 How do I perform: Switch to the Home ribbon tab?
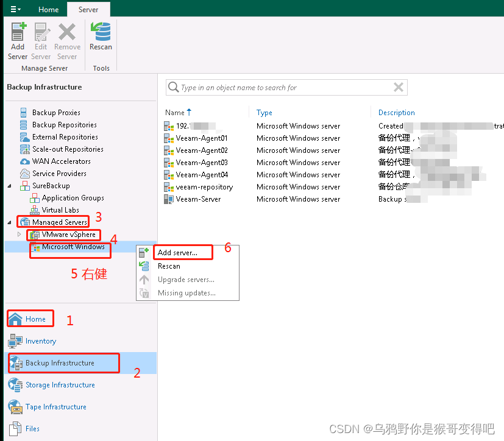click(x=49, y=10)
